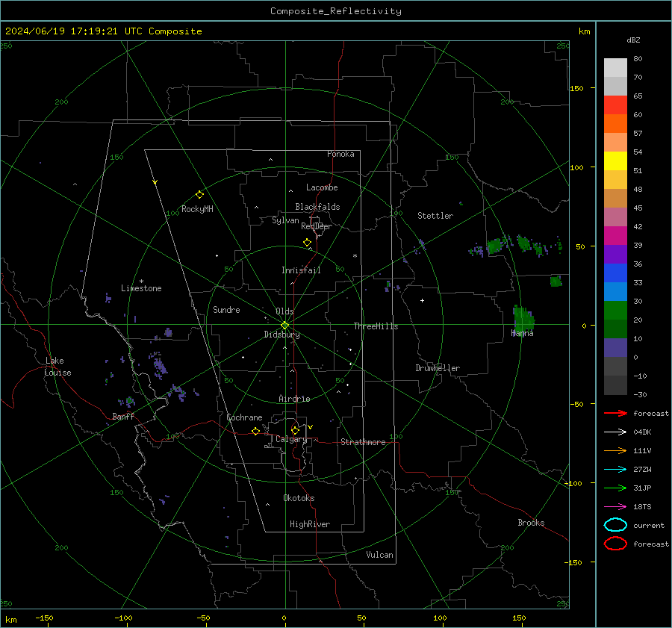672x628 pixels.
Task: Click the Composite_Reflectivity title
Action: pos(336,11)
